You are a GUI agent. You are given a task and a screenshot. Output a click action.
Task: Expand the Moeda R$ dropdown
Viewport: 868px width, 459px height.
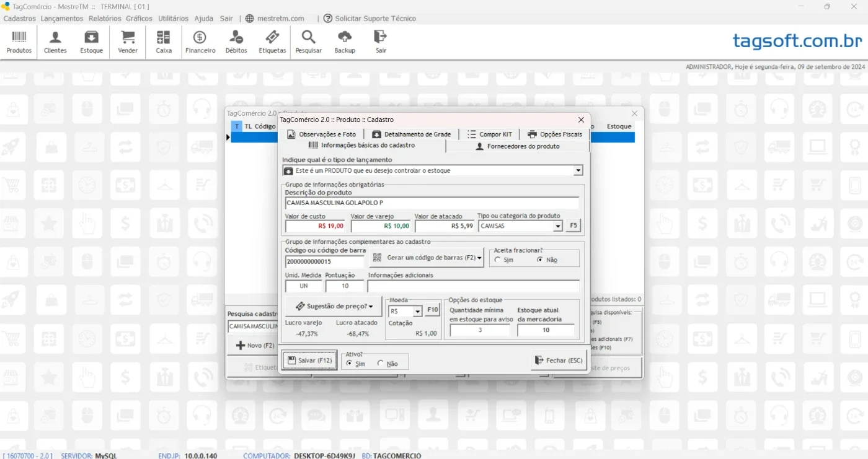click(x=418, y=311)
